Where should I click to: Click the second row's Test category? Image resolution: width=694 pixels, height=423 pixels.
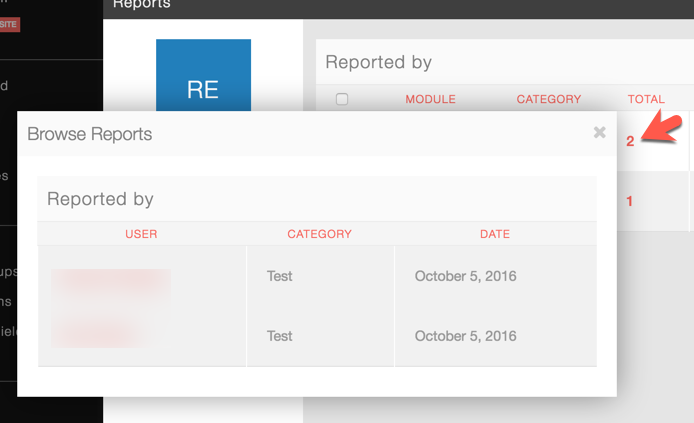pyautogui.click(x=279, y=336)
